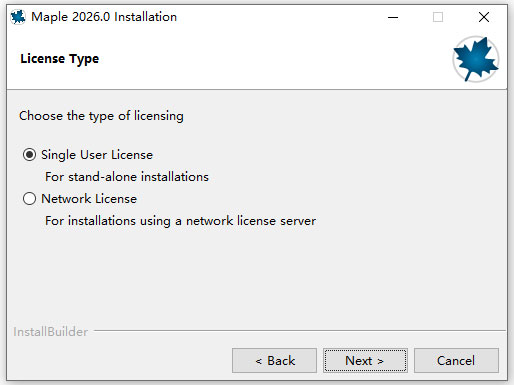Screen dimensions: 514x385
Task: Click the separator line beside InstallBuilder
Action: [300, 331]
